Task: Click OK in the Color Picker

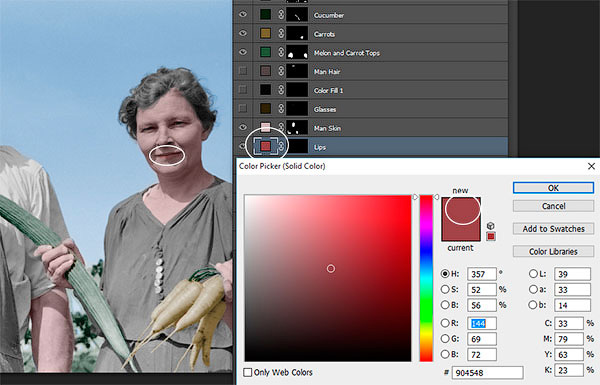Action: 553,188
